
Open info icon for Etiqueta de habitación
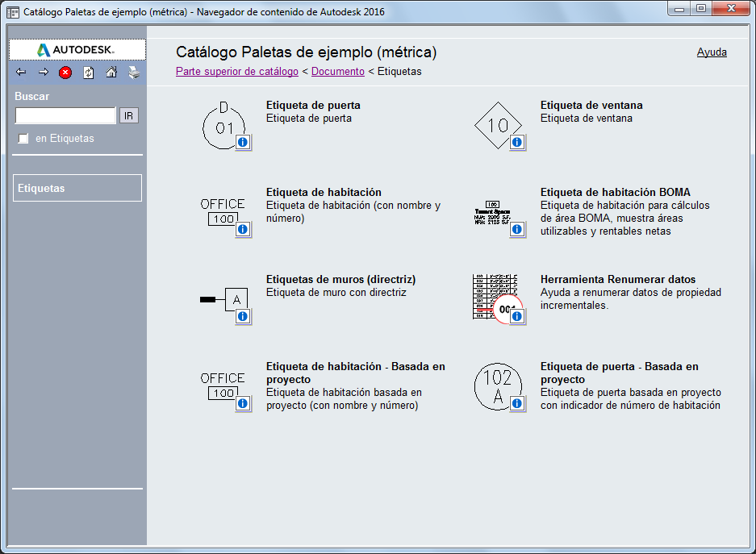pyautogui.click(x=243, y=229)
